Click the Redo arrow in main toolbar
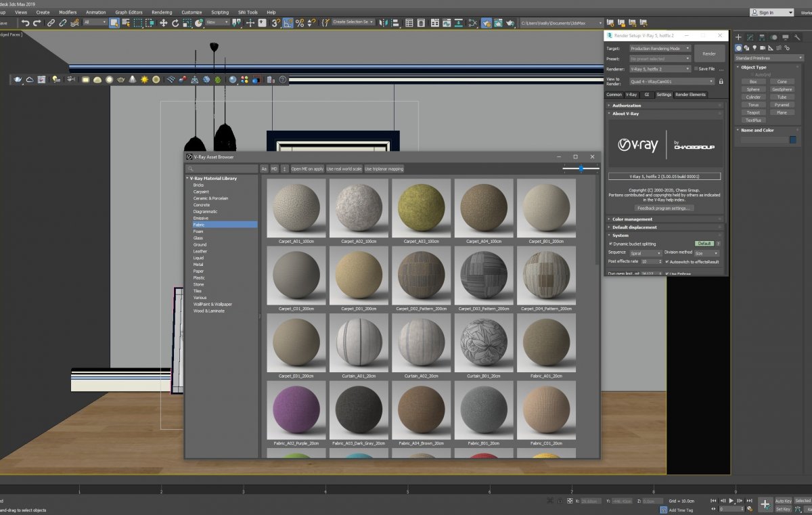The width and height of the screenshot is (812, 515). [x=37, y=22]
